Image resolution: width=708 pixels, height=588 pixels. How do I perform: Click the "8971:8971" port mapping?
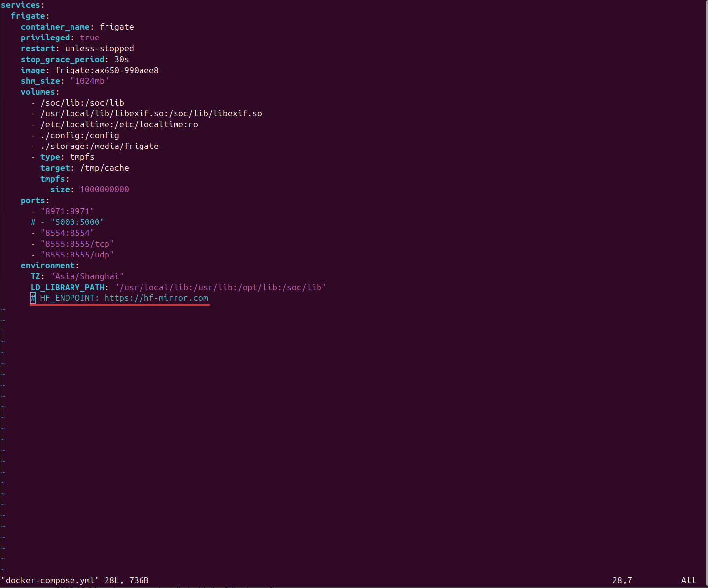(67, 212)
